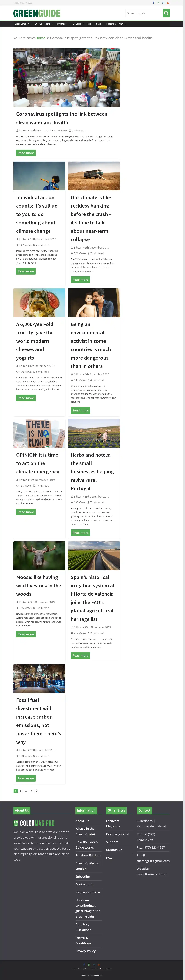Image resolution: width=185 pixels, height=980 pixels.
Task: Click the footer RSS feed icon
Action: [x=99, y=965]
